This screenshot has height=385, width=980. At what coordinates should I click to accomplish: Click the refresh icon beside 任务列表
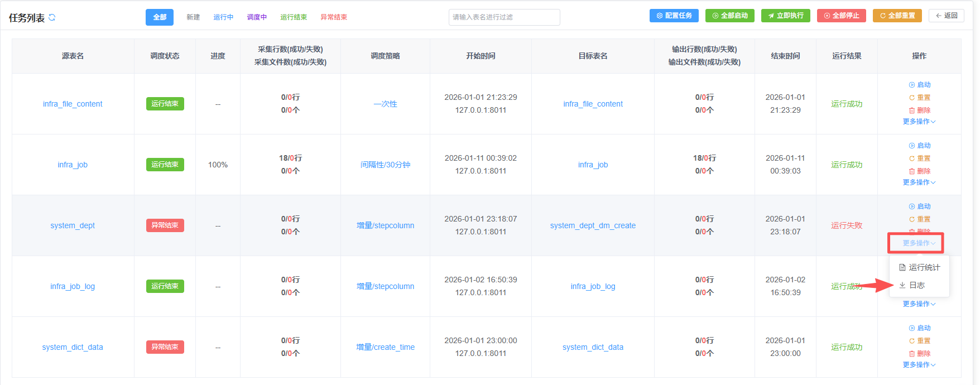pos(52,17)
